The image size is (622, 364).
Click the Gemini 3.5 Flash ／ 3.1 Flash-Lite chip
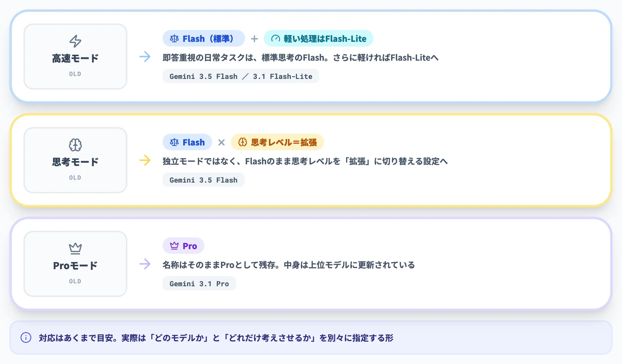(x=241, y=76)
